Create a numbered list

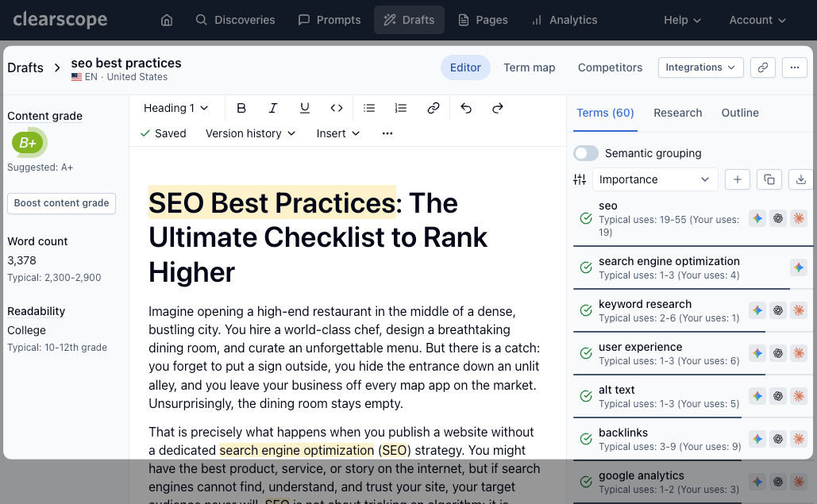click(401, 108)
